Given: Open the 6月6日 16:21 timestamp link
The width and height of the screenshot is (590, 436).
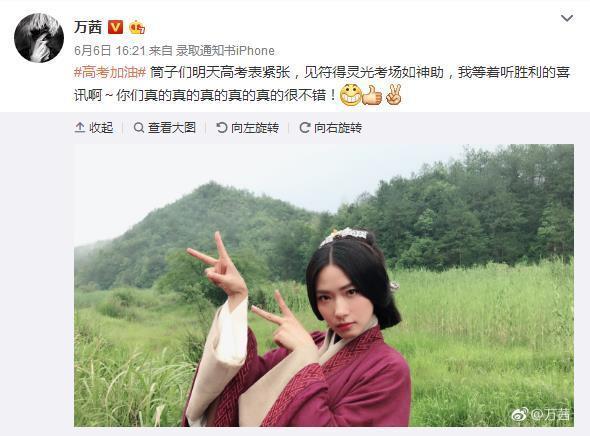Looking at the screenshot, I should tap(109, 50).
